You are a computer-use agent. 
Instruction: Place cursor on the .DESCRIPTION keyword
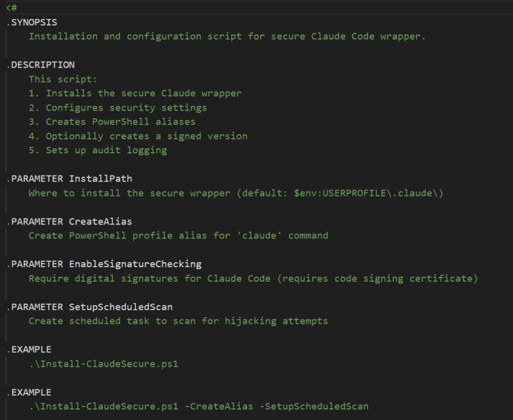coord(40,65)
